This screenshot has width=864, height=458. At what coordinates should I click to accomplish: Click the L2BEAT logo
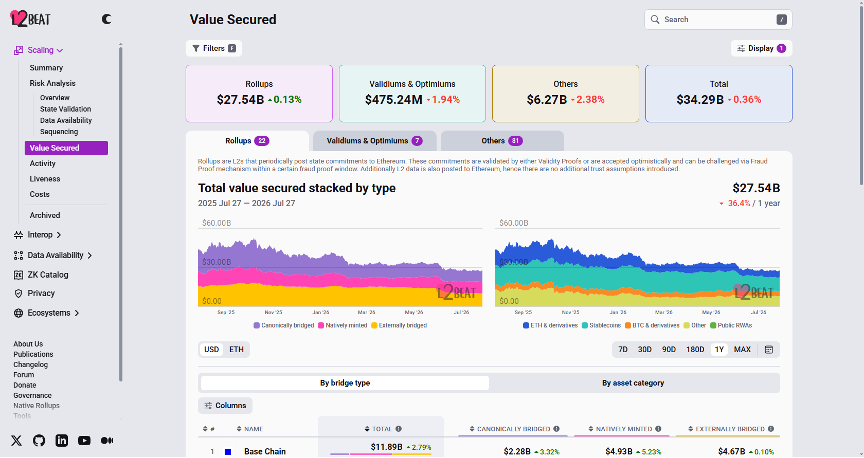tap(30, 19)
